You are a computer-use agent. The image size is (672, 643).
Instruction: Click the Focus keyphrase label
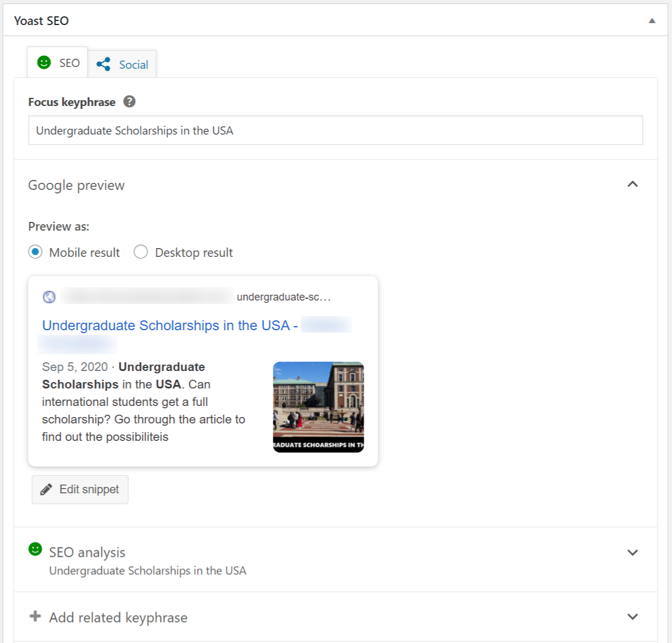[72, 102]
